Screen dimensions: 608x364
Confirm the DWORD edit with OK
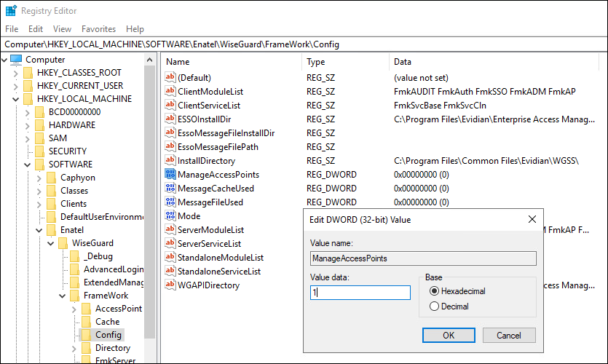pyautogui.click(x=449, y=335)
